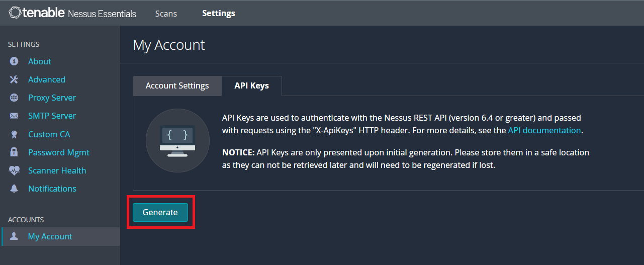Click the Notifications bell icon
Screen dimensions: 644x265
(x=14, y=189)
